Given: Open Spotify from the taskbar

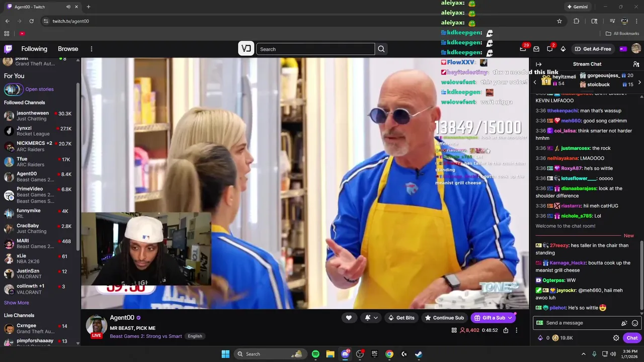Looking at the screenshot, I should (x=315, y=354).
